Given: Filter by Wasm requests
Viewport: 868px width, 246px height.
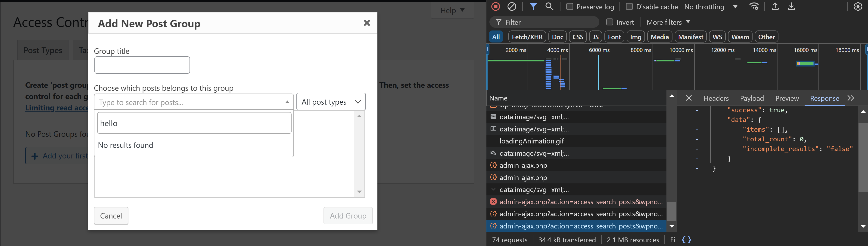Looking at the screenshot, I should point(740,37).
